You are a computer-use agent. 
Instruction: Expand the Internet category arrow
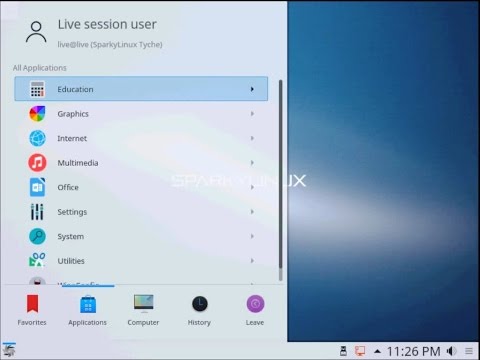pos(252,138)
